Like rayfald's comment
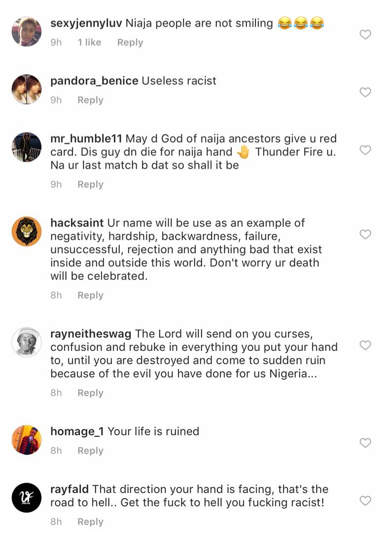The height and width of the screenshot is (533, 392). point(365,501)
